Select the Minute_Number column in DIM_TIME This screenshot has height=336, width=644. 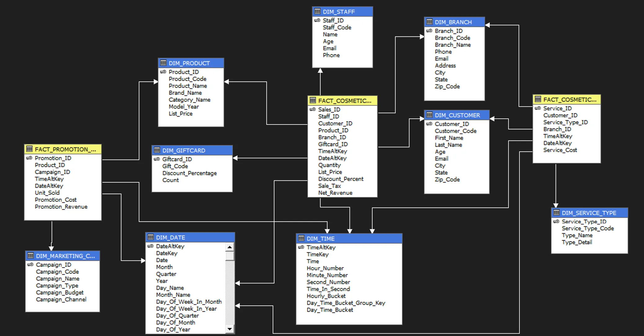327,275
